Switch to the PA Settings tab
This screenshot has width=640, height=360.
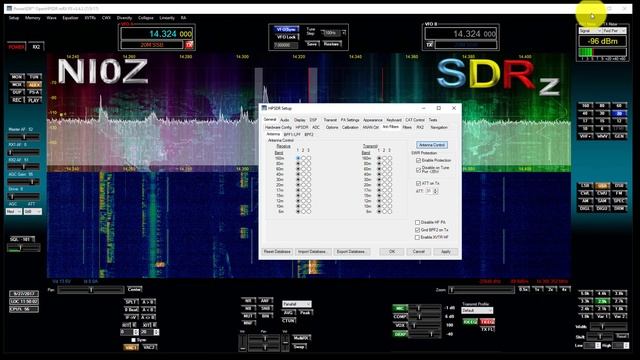click(x=350, y=120)
